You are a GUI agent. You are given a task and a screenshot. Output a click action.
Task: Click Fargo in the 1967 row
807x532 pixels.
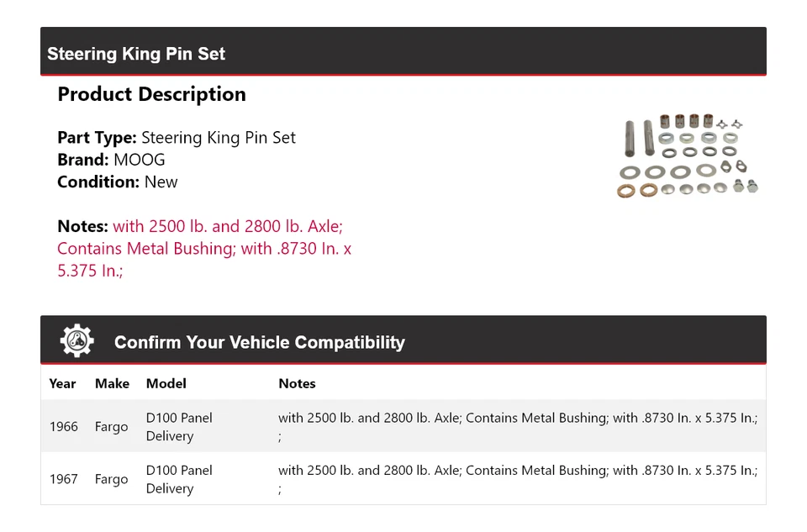(x=111, y=479)
